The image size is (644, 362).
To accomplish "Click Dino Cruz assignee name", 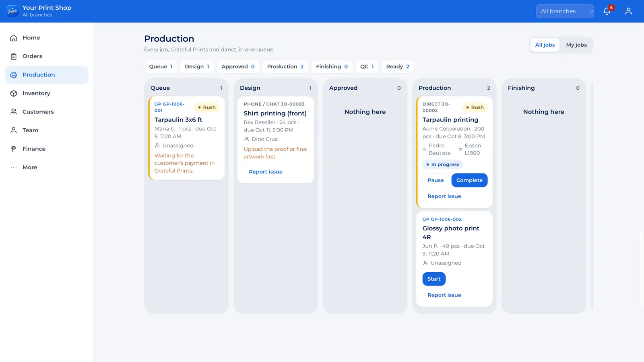I will pos(264,139).
